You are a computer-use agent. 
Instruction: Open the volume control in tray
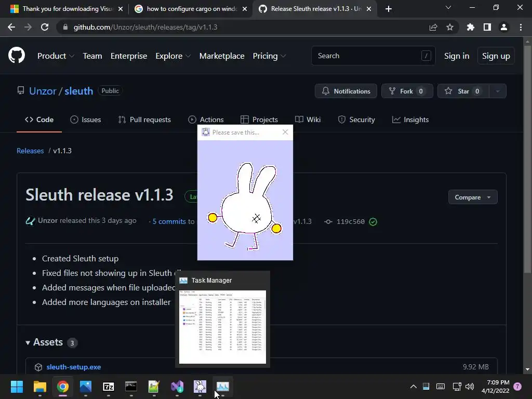470,387
